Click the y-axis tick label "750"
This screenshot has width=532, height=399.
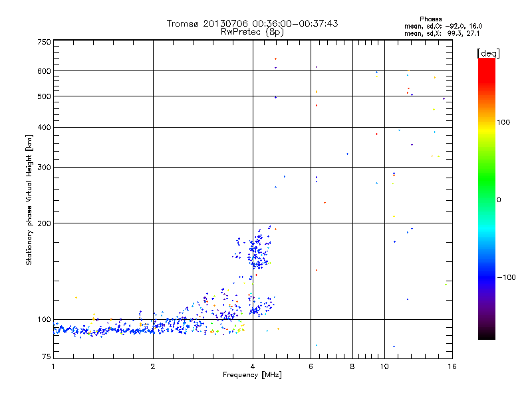(x=45, y=42)
